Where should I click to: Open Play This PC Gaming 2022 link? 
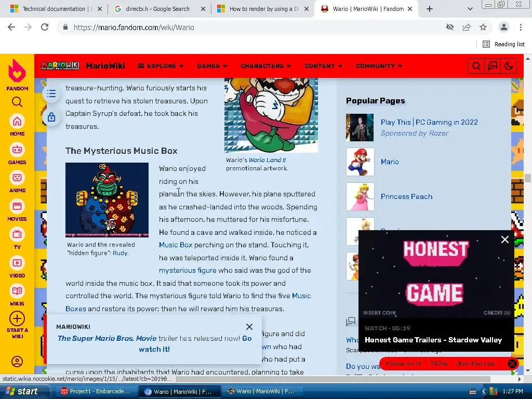point(429,122)
